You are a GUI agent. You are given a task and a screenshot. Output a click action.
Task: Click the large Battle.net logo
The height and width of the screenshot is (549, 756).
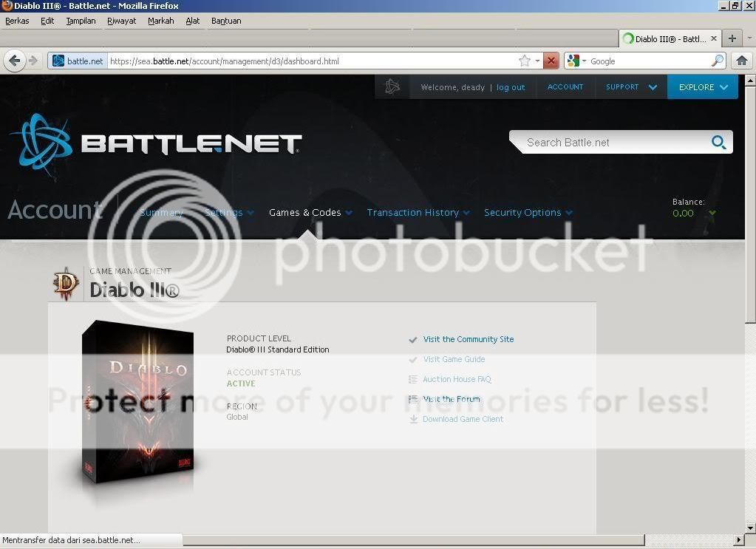point(155,143)
